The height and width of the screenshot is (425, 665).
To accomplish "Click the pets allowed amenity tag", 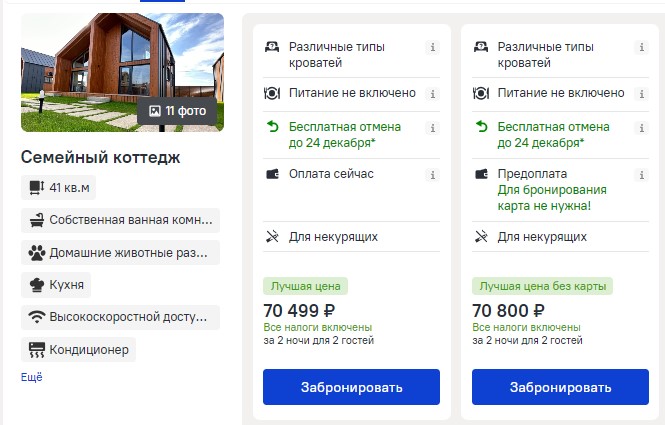I will 120,253.
